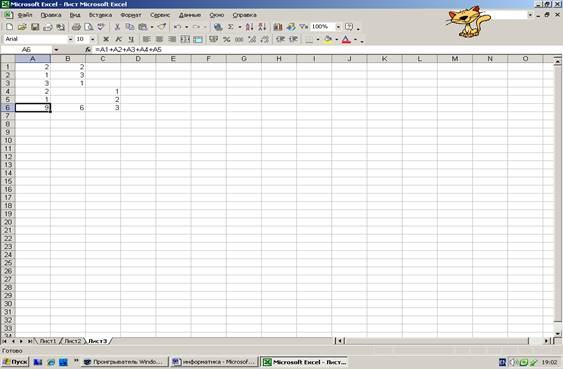The image size is (563, 369).
Task: Open the font size 10 dropdown
Action: pos(93,39)
